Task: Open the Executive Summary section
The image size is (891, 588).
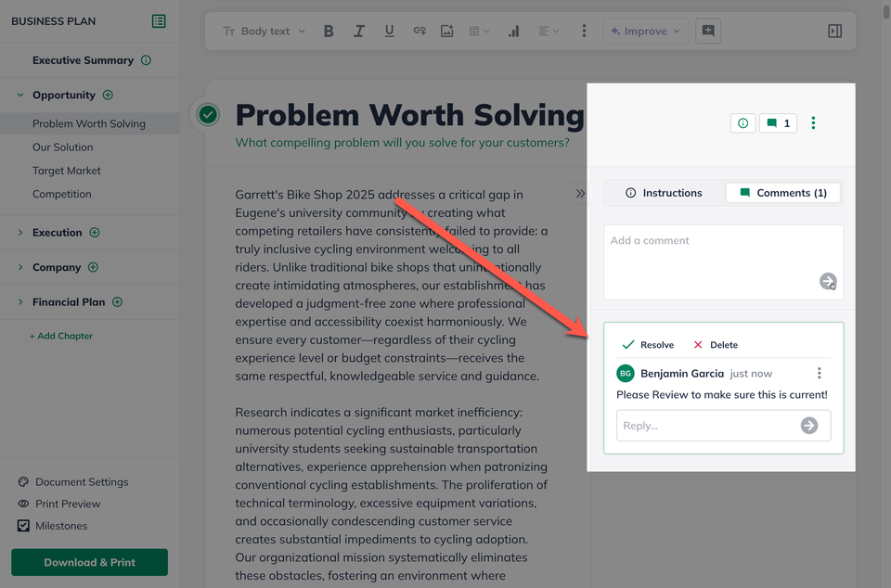Action: [83, 60]
